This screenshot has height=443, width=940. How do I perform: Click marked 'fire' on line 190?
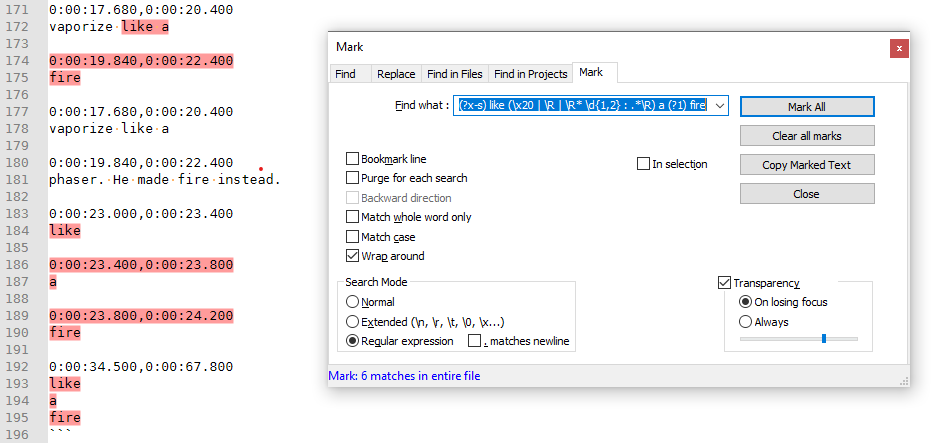click(x=65, y=333)
